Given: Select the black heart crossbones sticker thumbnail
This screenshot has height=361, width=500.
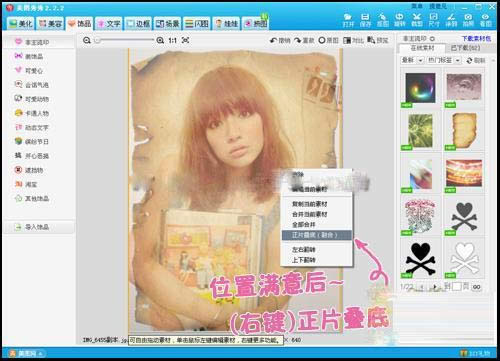Looking at the screenshot, I should [420, 258].
